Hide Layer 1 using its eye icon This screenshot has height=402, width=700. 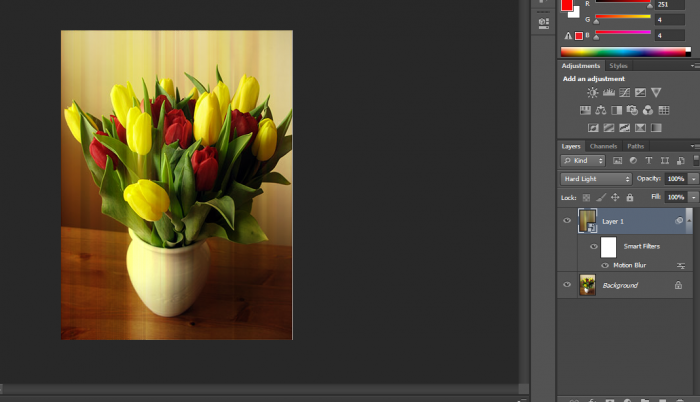pos(567,221)
